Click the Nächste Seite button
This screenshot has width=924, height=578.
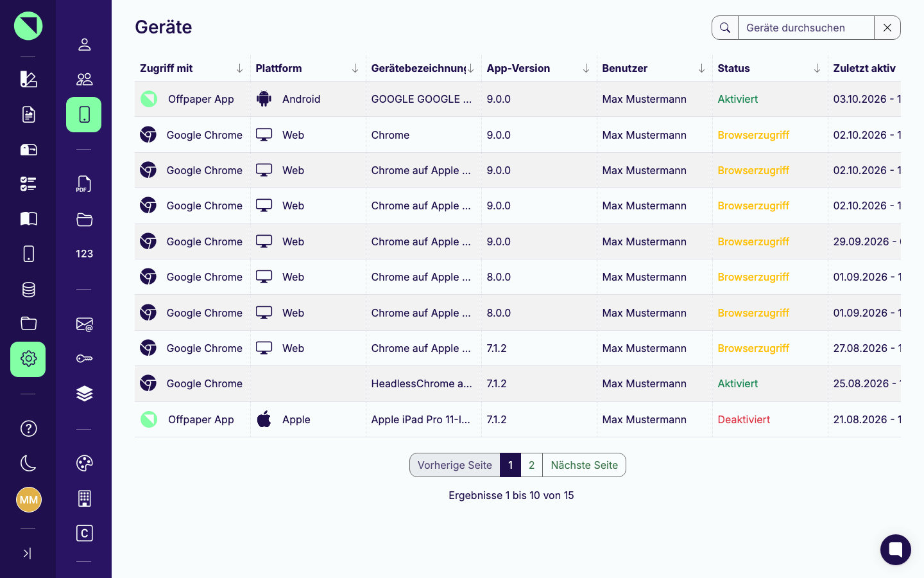pyautogui.click(x=584, y=465)
